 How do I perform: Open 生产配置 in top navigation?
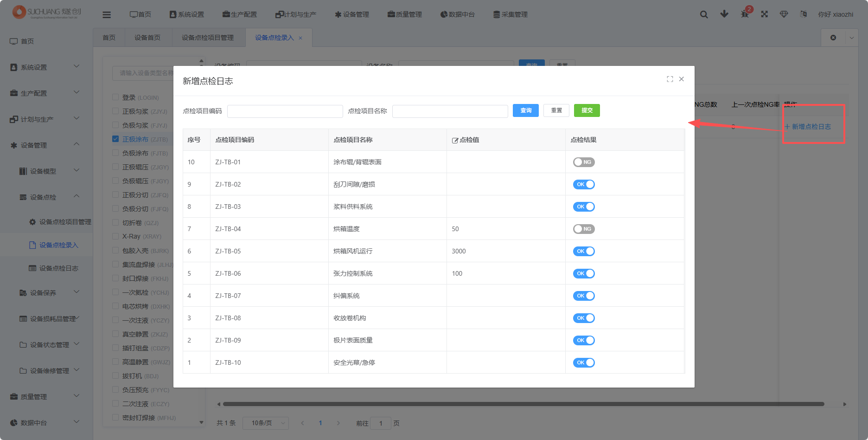[240, 14]
